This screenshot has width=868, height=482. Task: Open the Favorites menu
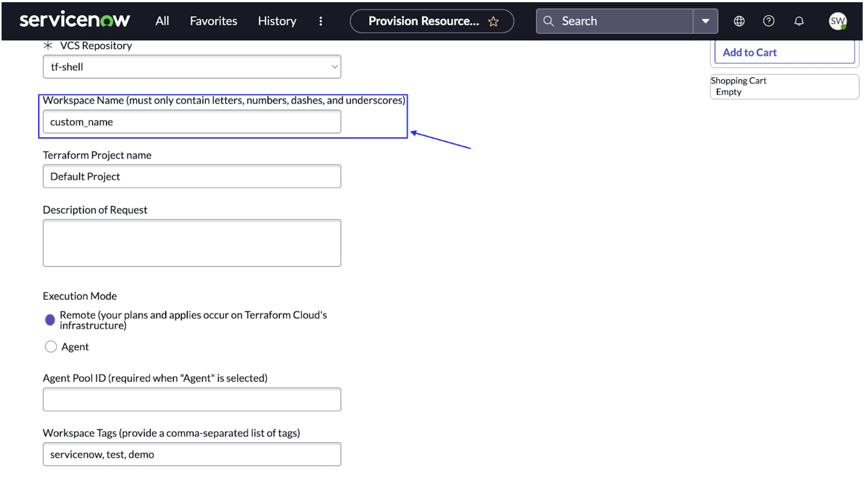pyautogui.click(x=213, y=21)
